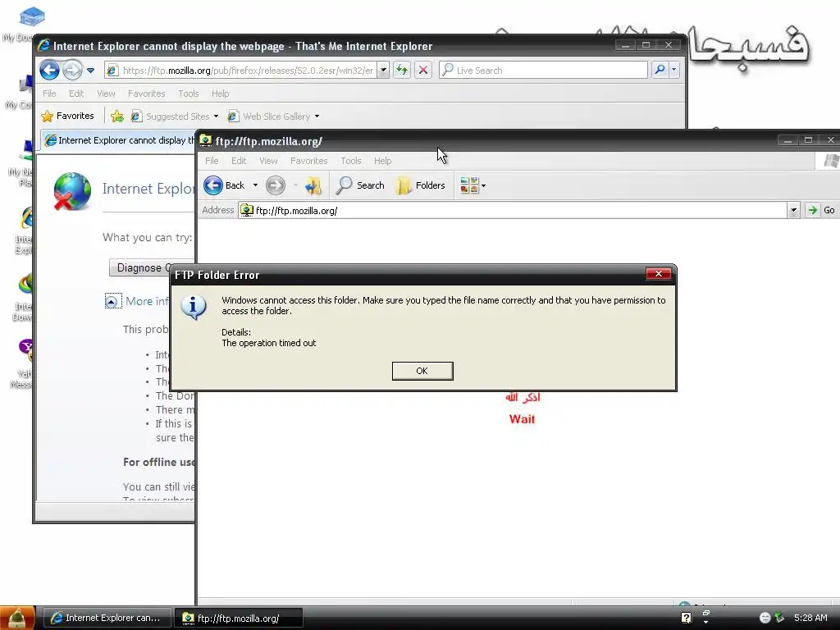Expand the FTP Address bar dropdown
This screenshot has width=840, height=630.
pyautogui.click(x=793, y=211)
